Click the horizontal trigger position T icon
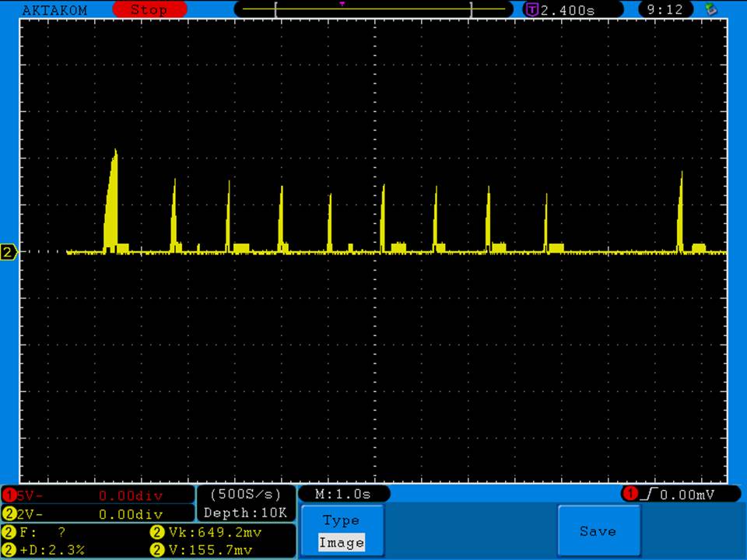 [532, 10]
